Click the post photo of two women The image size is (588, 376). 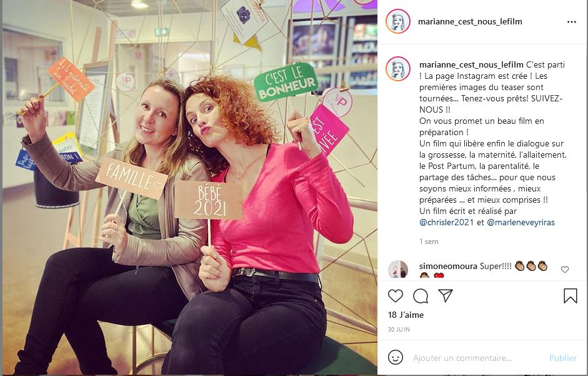point(190,188)
